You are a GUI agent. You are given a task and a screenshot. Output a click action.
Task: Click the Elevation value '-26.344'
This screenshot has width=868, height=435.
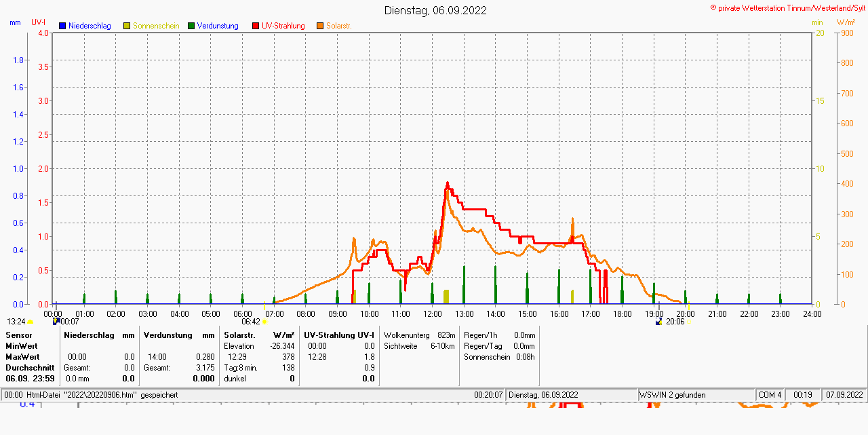tap(282, 346)
